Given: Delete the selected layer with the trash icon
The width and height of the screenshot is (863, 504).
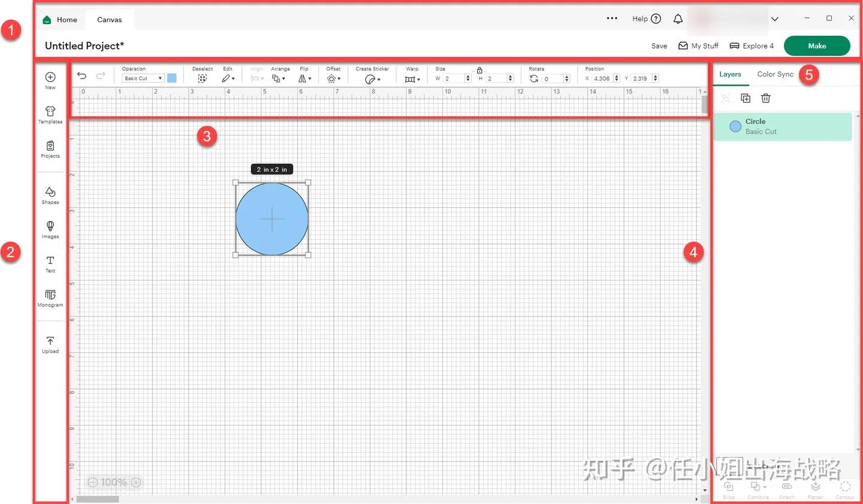Looking at the screenshot, I should pyautogui.click(x=765, y=98).
